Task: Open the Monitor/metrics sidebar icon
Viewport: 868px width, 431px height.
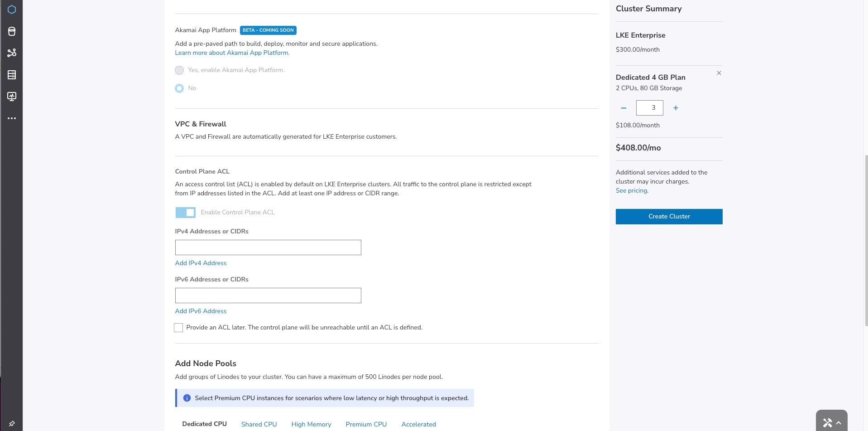Action: 11,97
